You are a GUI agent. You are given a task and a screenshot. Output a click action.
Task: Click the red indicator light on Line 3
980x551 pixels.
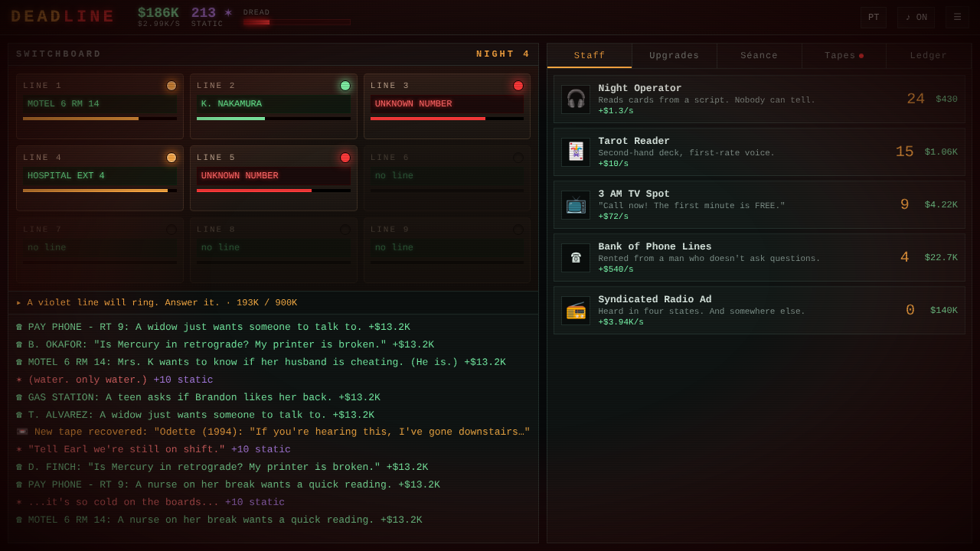click(518, 86)
